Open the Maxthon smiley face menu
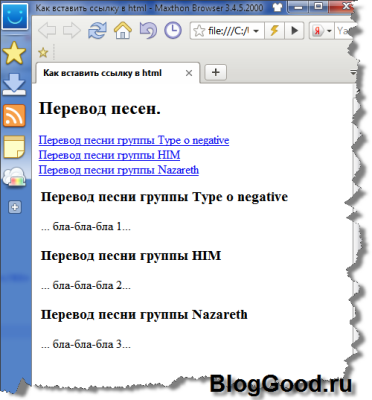Screen dimensions: 372x400 pos(15,16)
